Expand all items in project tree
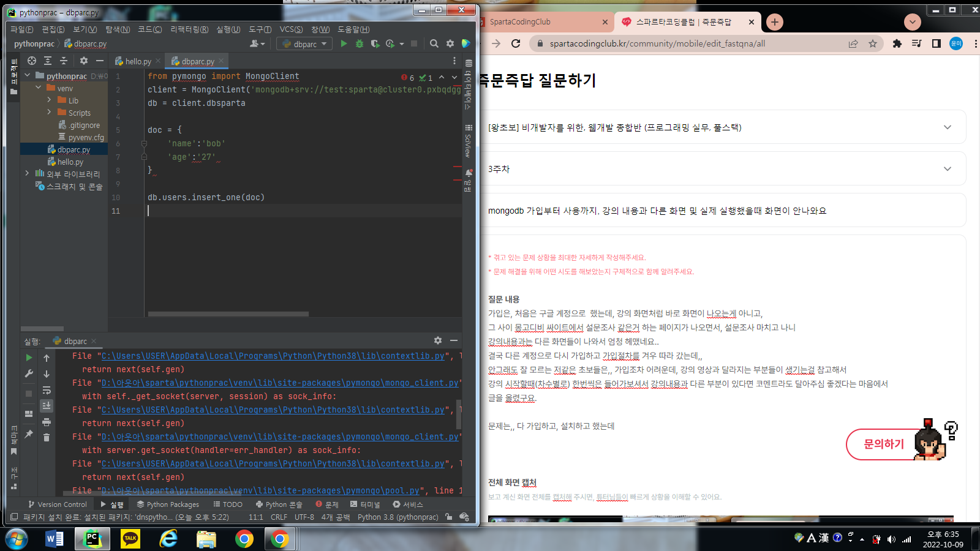 [x=48, y=61]
